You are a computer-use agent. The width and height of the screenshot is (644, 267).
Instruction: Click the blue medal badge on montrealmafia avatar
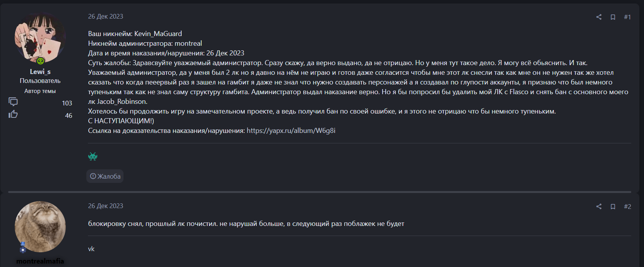coord(23,248)
